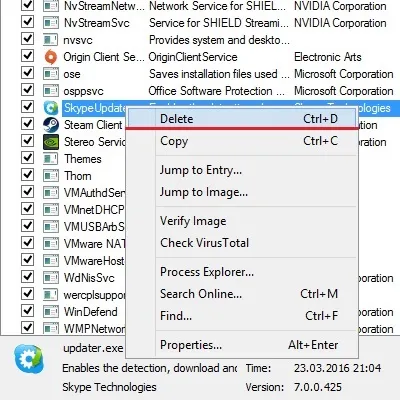Select Jump to Image... menu item
Image resolution: width=400 pixels, height=400 pixels.
coord(242,192)
